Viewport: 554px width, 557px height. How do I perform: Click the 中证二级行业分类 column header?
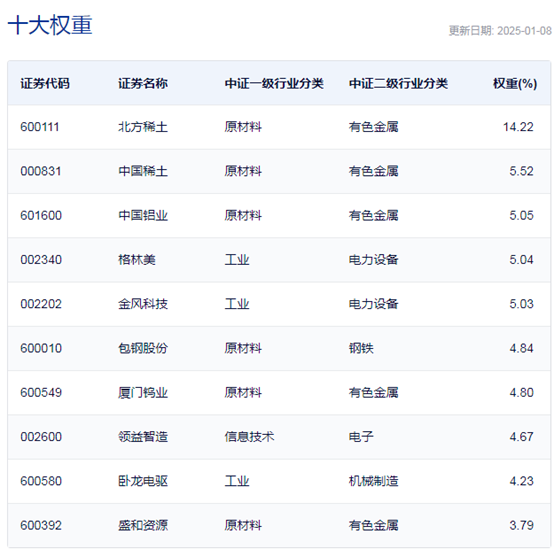(398, 84)
